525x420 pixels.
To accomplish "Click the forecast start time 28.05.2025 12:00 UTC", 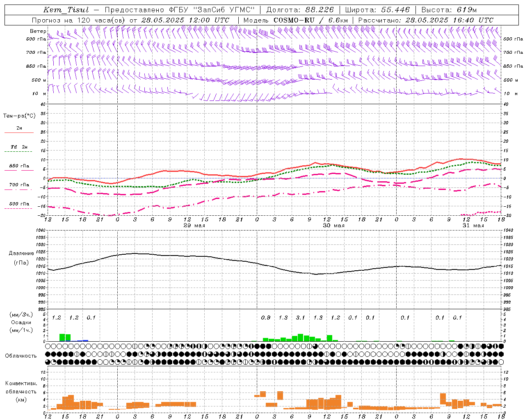I will 185,20.
